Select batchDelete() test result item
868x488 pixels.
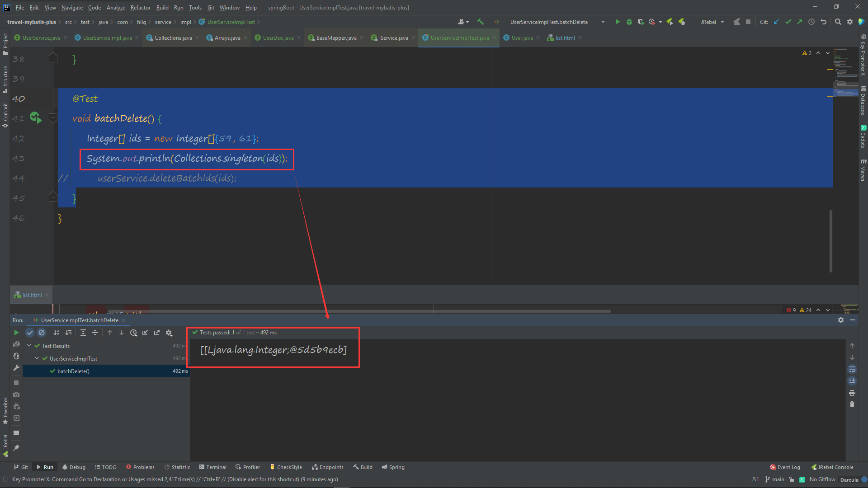pos(73,371)
